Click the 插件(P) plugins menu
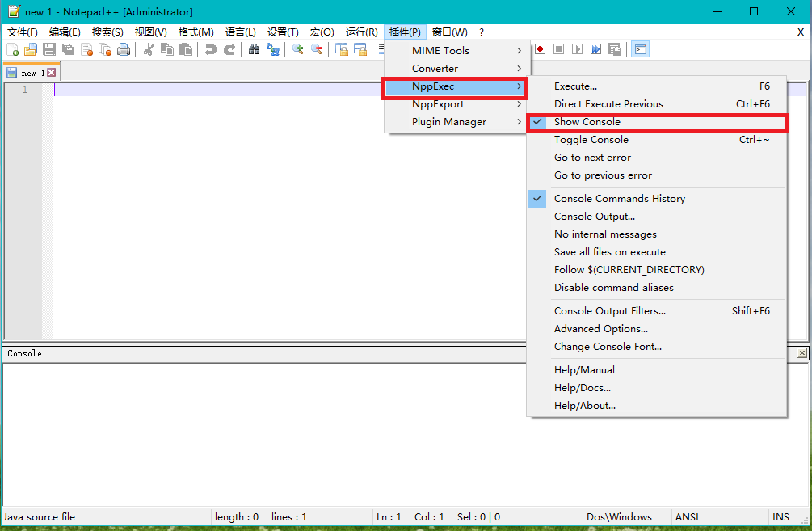 (405, 32)
